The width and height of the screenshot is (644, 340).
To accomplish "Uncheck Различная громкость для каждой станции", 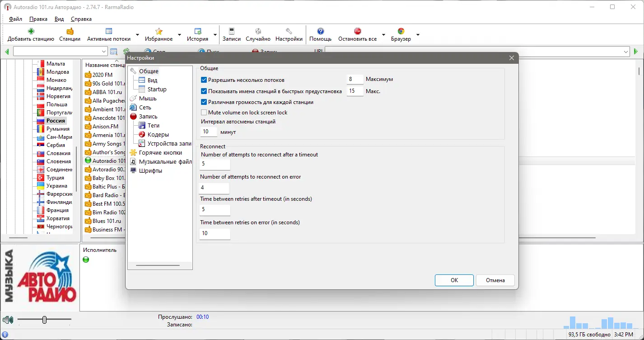I will click(x=204, y=102).
